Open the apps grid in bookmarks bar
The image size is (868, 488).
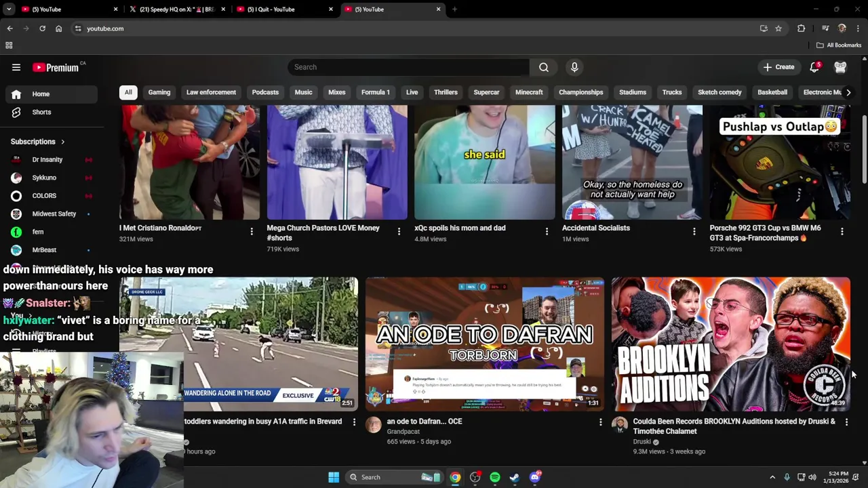click(x=9, y=45)
